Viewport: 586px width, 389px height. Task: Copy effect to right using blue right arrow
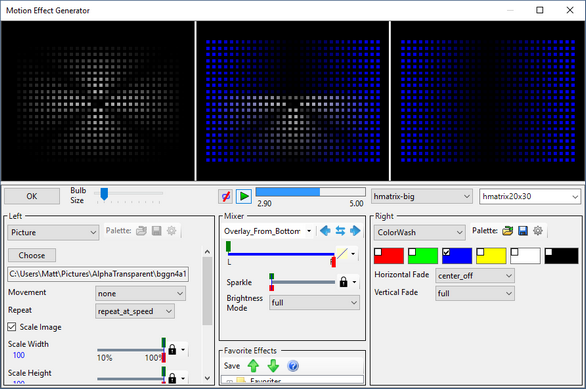(355, 231)
